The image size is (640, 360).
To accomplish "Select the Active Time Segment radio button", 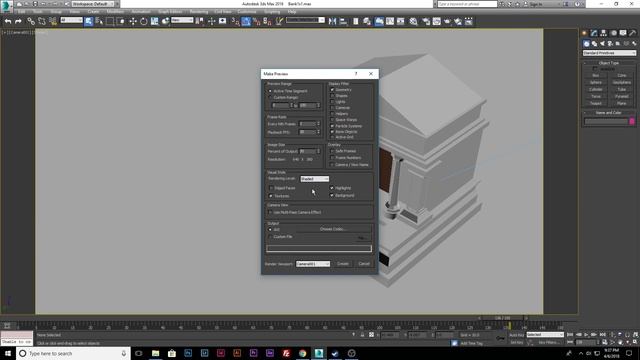I will click(x=270, y=91).
